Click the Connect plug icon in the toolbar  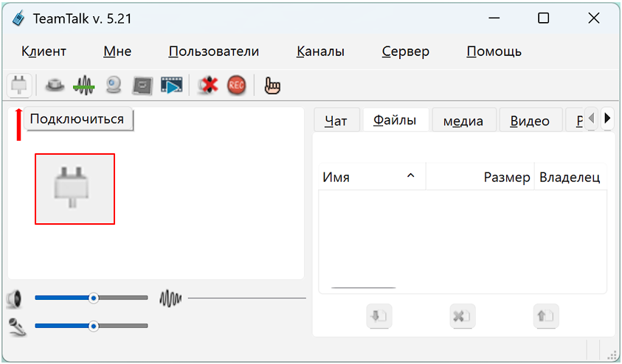[19, 85]
